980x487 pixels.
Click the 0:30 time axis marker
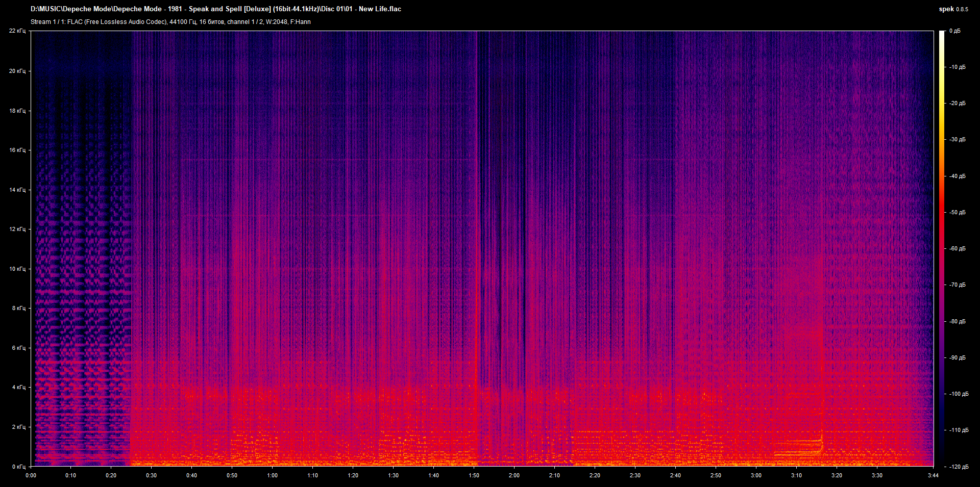tap(151, 475)
